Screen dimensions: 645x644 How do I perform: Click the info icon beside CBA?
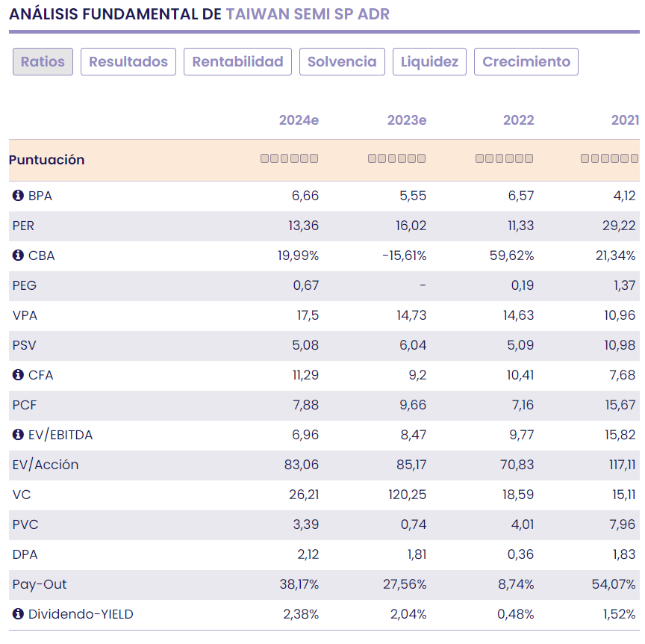click(x=19, y=256)
